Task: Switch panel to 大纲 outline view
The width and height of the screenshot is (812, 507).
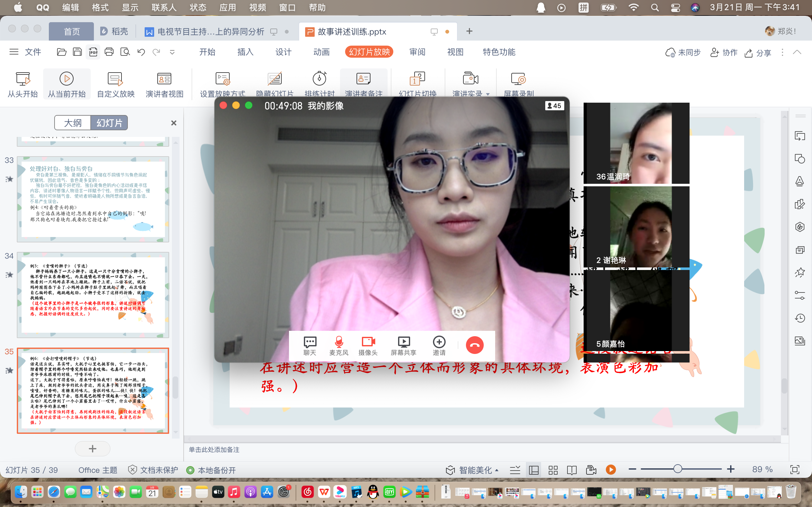Action: point(73,123)
